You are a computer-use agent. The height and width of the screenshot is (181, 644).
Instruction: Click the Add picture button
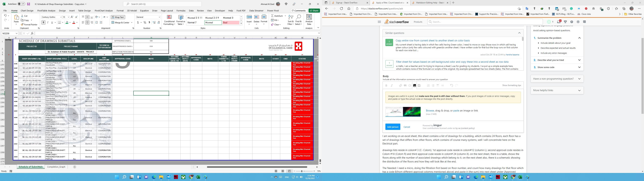point(393,127)
